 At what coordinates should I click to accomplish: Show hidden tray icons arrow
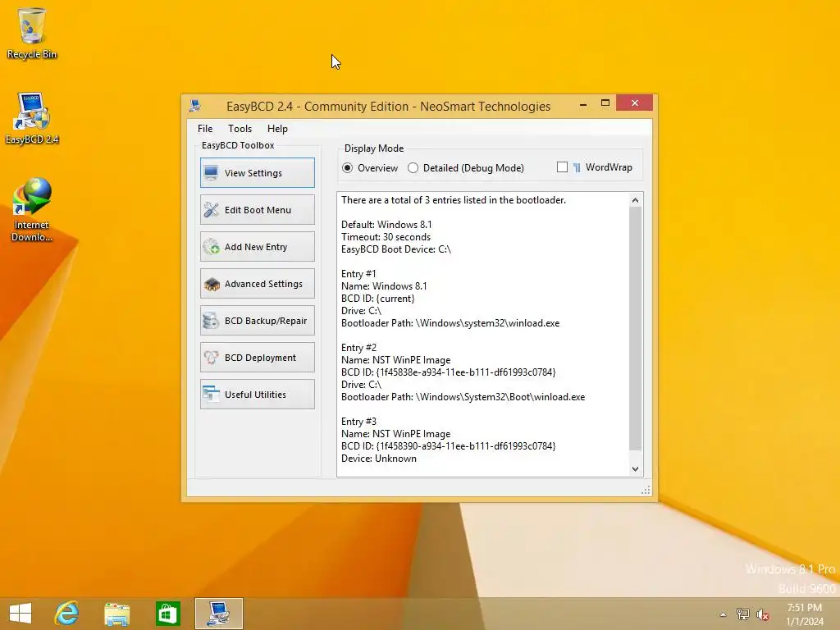(x=723, y=614)
